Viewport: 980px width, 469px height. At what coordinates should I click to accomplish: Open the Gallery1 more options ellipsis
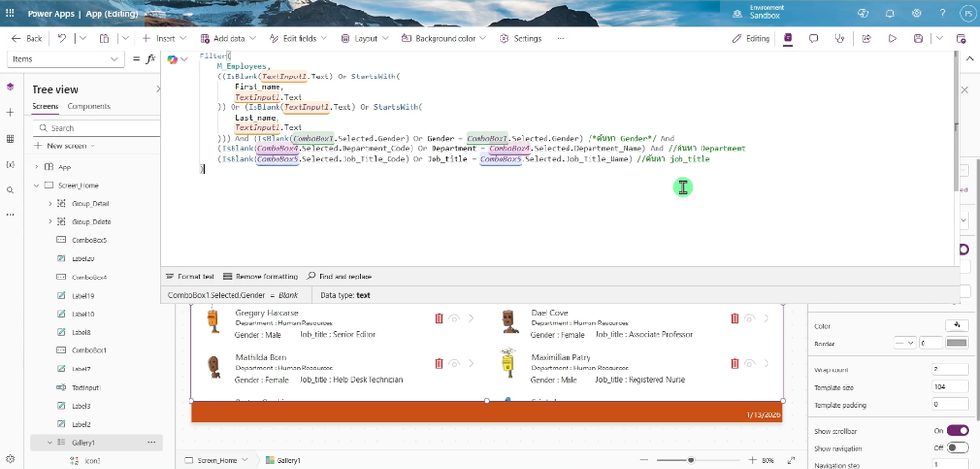point(151,443)
